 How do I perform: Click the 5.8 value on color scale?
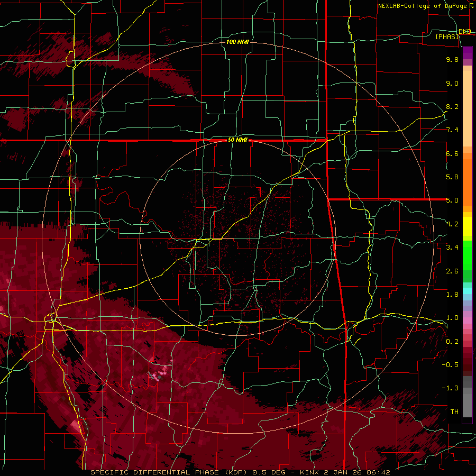pos(452,177)
